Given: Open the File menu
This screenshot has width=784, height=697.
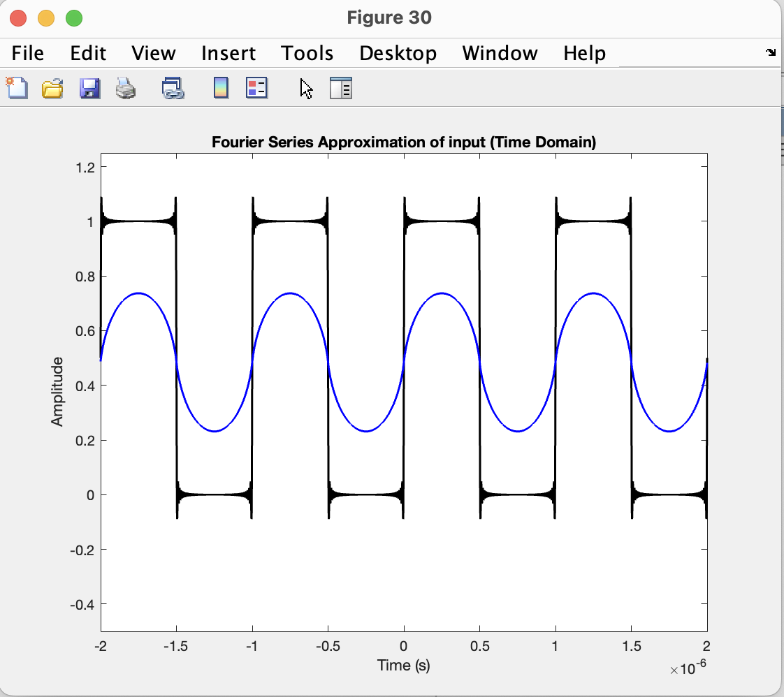Looking at the screenshot, I should coord(27,53).
